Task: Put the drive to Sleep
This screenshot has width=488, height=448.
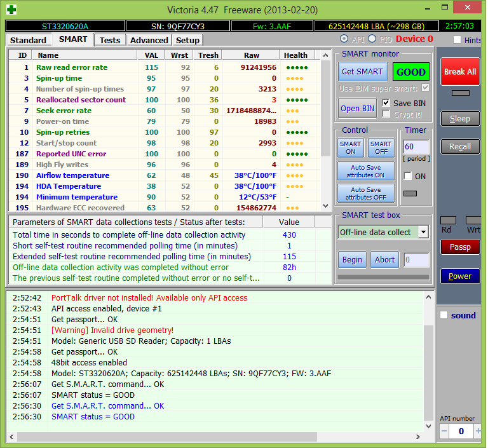Action: click(x=460, y=119)
